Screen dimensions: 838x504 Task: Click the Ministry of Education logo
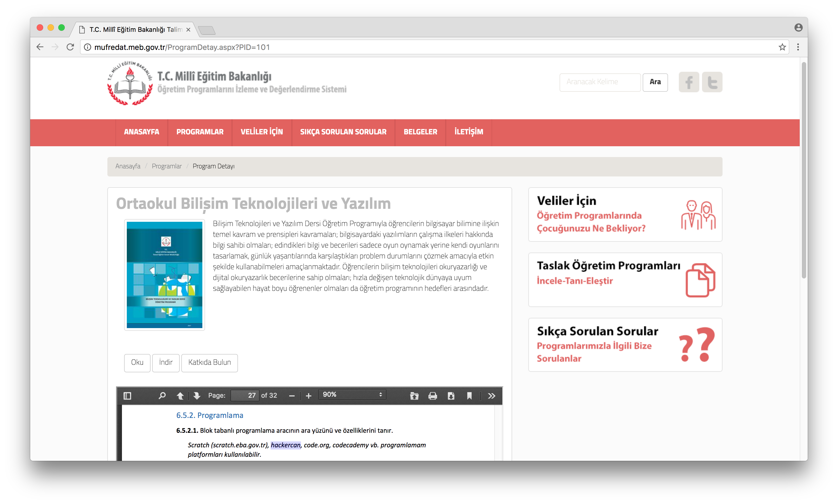pyautogui.click(x=130, y=83)
